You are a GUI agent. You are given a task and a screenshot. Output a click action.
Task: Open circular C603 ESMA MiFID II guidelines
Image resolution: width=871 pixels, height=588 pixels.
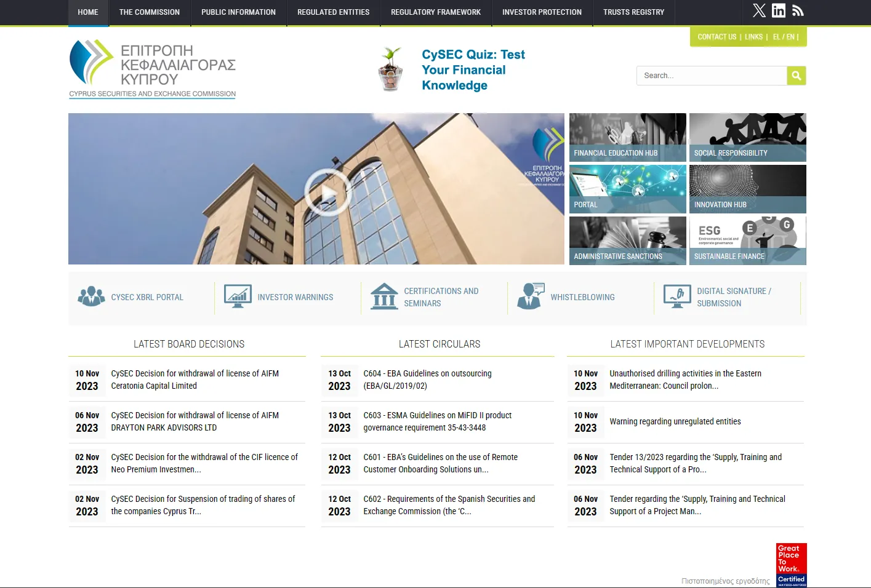point(438,421)
